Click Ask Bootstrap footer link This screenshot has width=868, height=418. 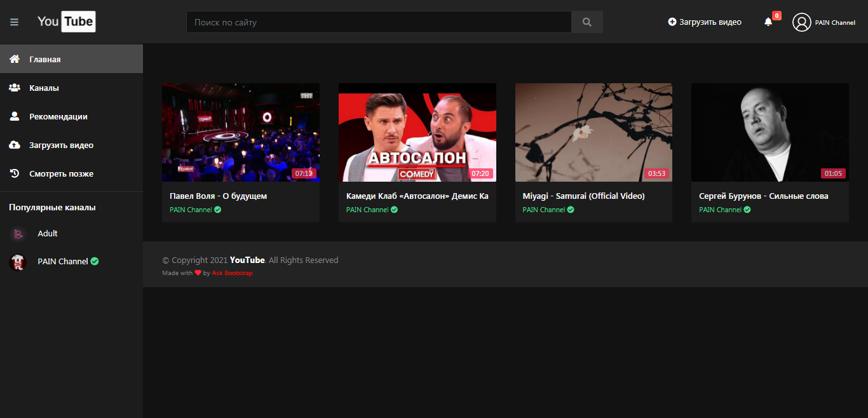point(232,273)
